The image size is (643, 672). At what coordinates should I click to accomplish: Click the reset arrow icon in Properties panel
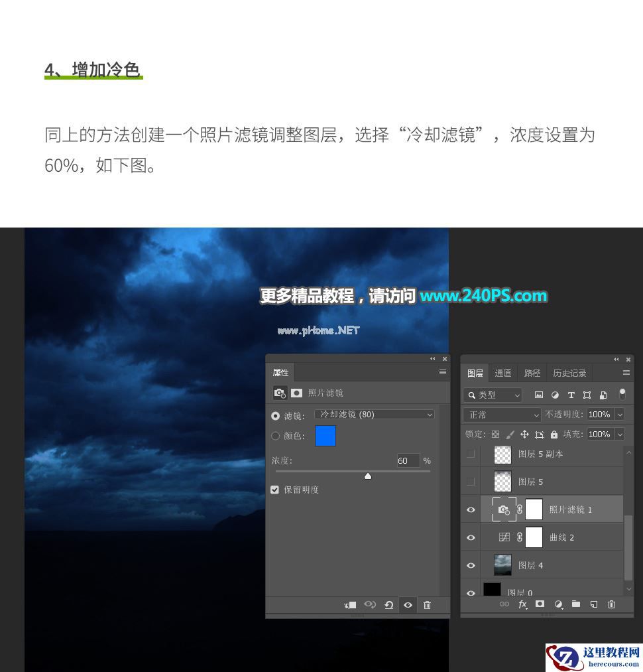[x=389, y=605]
